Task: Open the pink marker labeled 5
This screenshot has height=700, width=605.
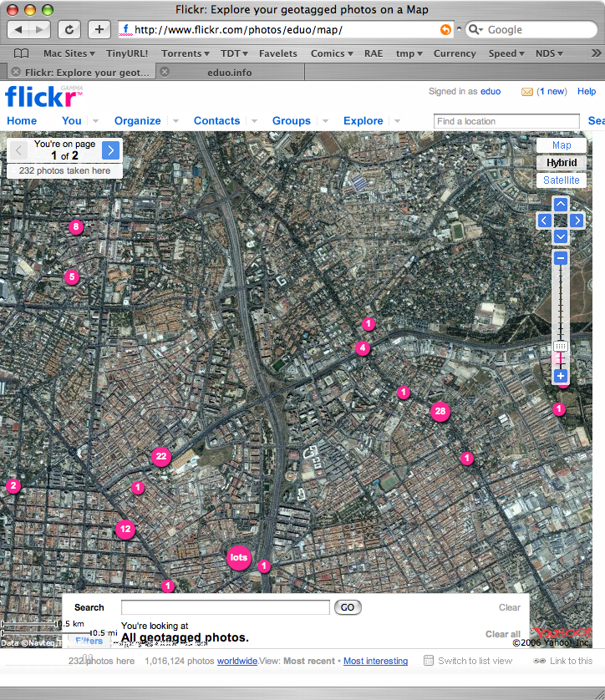Action: [72, 276]
